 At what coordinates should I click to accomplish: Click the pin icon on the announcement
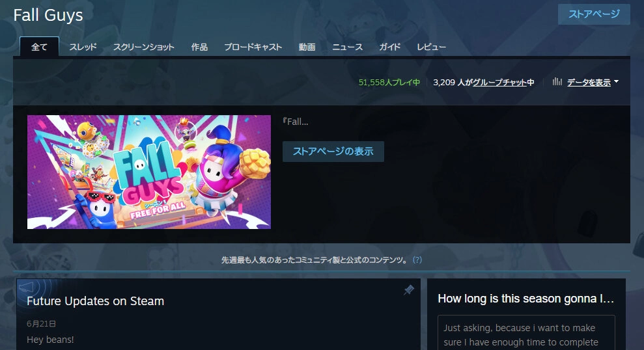408,290
